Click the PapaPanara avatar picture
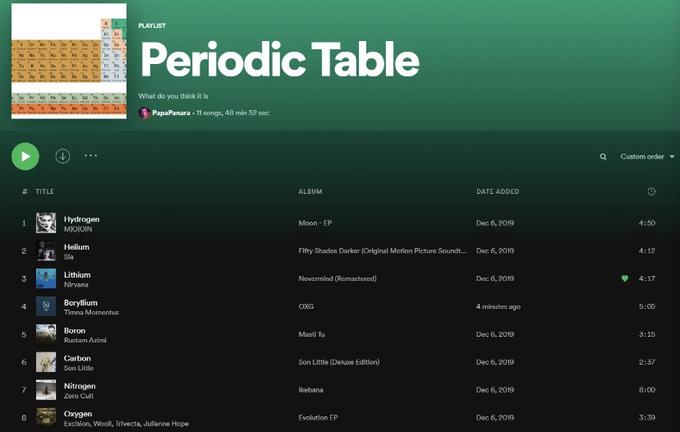Screen dimensions: 680x432 coord(144,113)
